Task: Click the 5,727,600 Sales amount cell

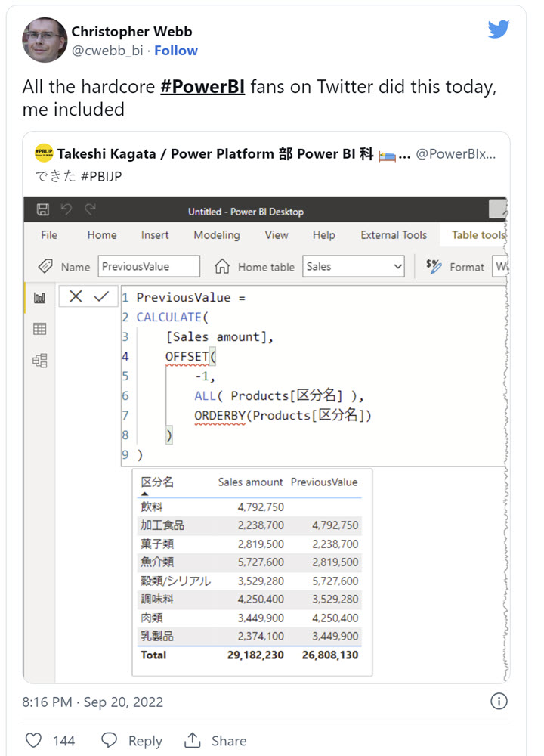Action: click(261, 562)
